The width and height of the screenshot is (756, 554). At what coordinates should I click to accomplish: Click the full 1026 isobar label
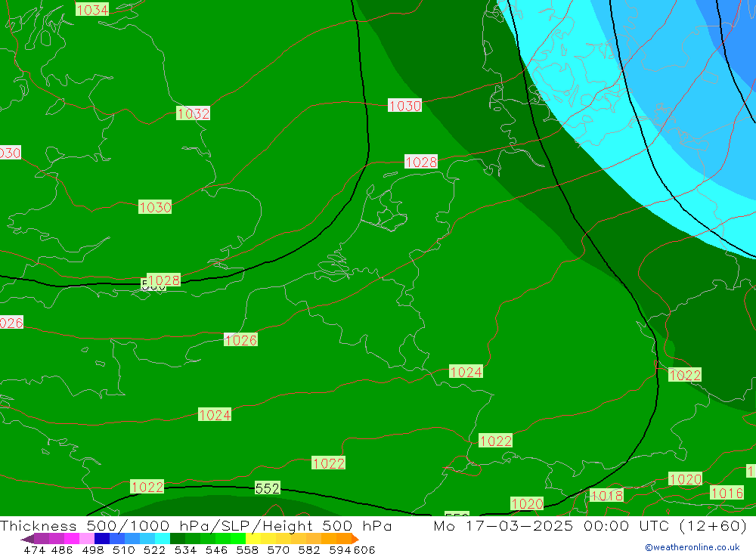(240, 340)
